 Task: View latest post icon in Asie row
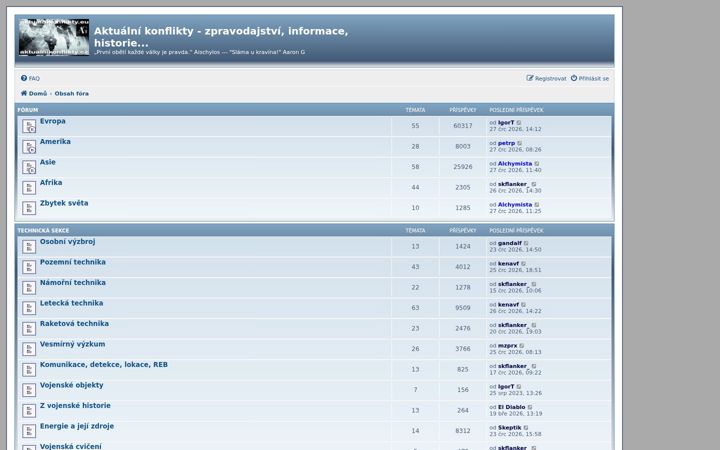(x=537, y=163)
